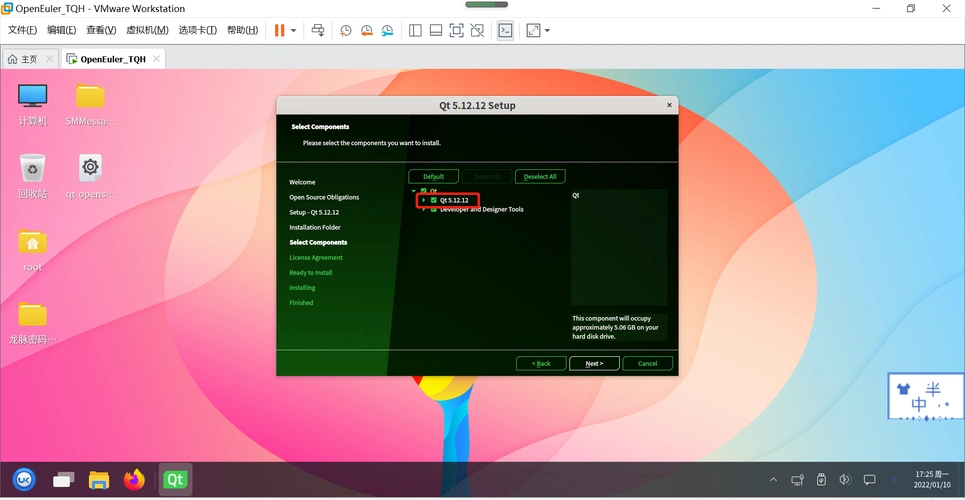Open the root home folder icon
The width and height of the screenshot is (965, 500).
coord(33,250)
